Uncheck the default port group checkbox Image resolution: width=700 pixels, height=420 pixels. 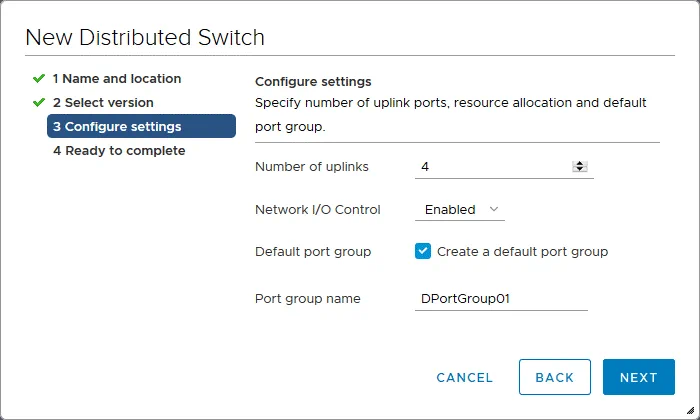tap(423, 252)
